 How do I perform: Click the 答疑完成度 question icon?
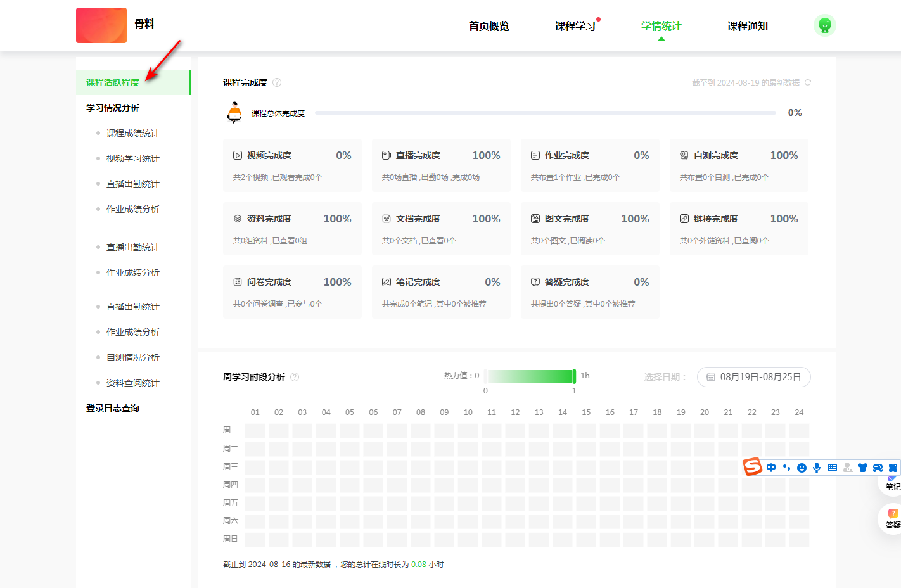tap(535, 282)
